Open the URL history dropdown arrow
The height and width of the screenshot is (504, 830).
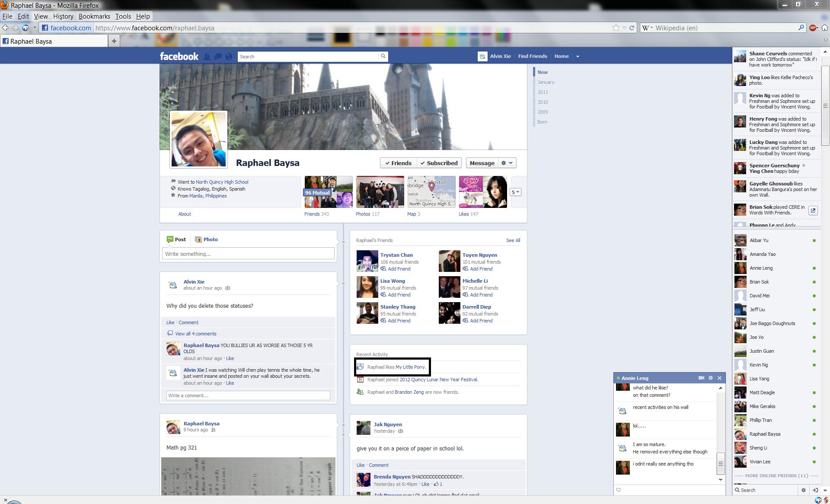pos(624,28)
